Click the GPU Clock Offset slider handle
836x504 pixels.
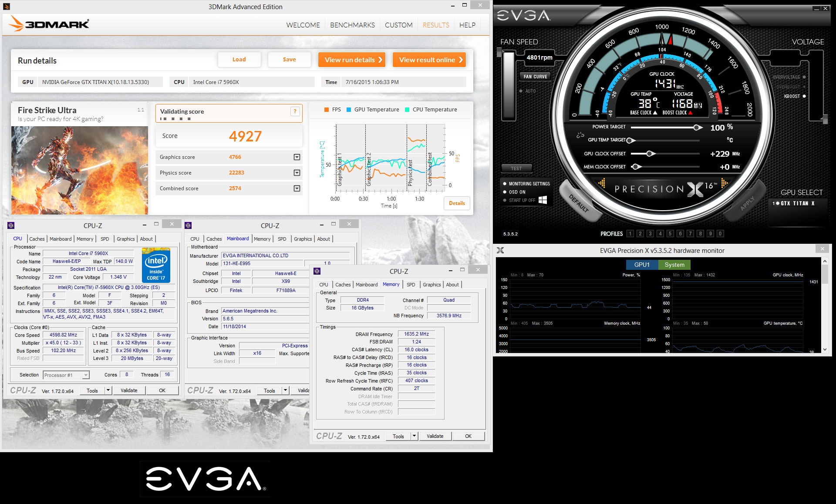point(649,154)
